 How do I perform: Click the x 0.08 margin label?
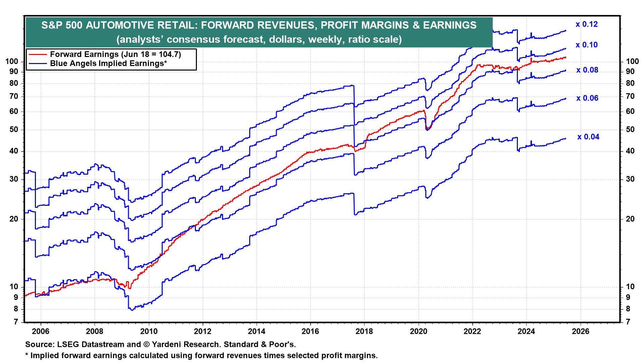click(587, 70)
